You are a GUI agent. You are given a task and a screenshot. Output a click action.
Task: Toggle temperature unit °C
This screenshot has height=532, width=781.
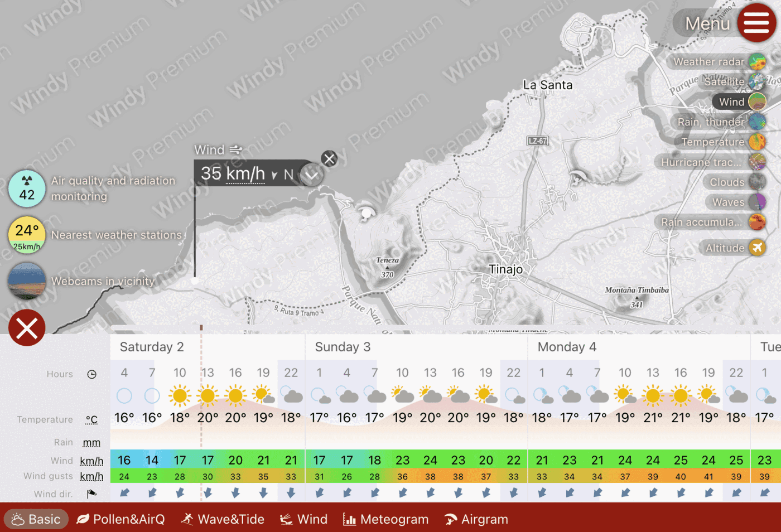pos(91,420)
